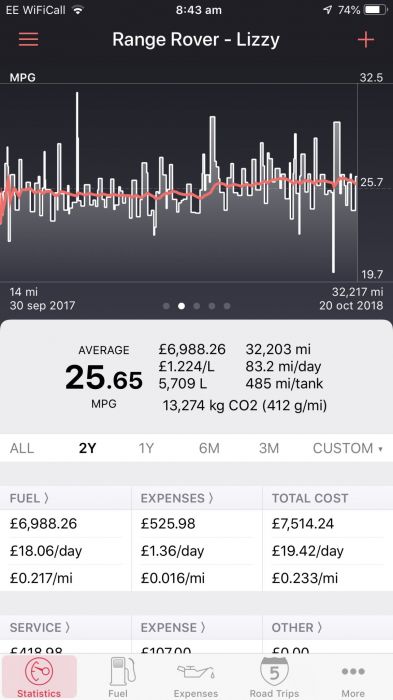The width and height of the screenshot is (393, 700).
Task: Open the Fuel pump tab
Action: point(118,677)
